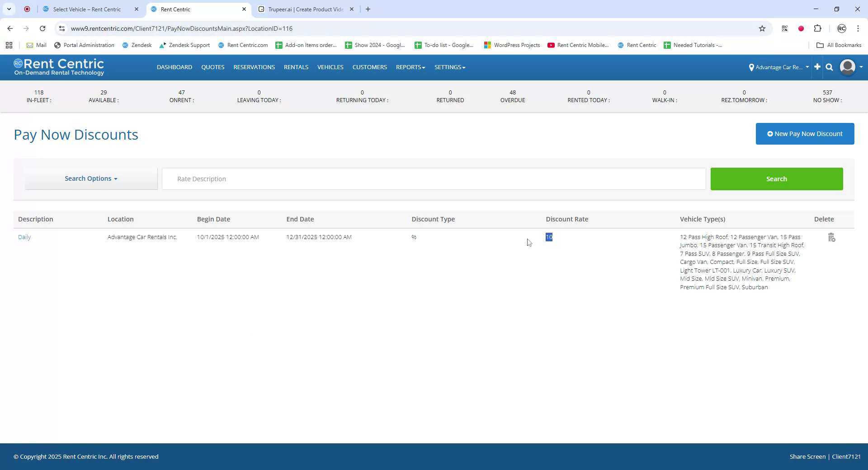868x470 pixels.
Task: Open the delete trash icon for Daily discount
Action: (x=831, y=237)
